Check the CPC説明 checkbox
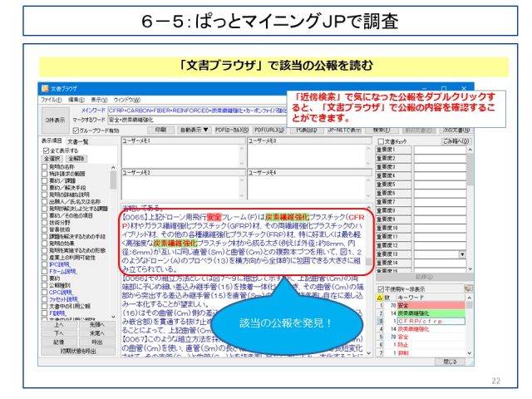 point(44,292)
